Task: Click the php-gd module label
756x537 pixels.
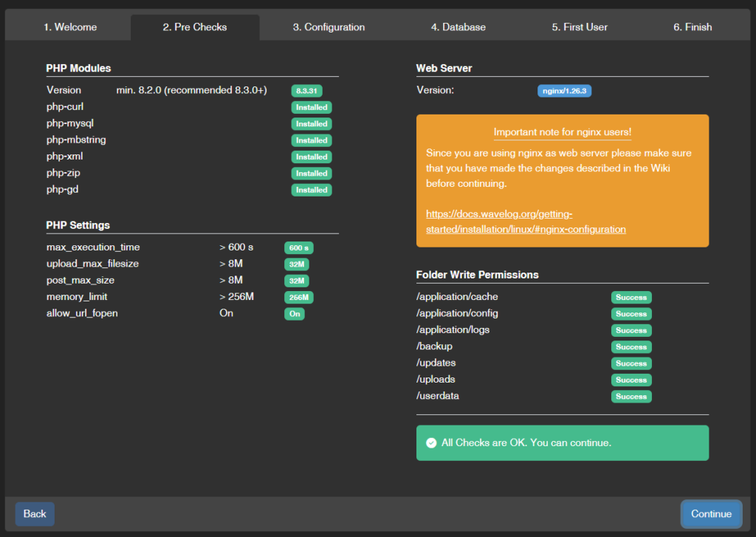Action: tap(62, 189)
